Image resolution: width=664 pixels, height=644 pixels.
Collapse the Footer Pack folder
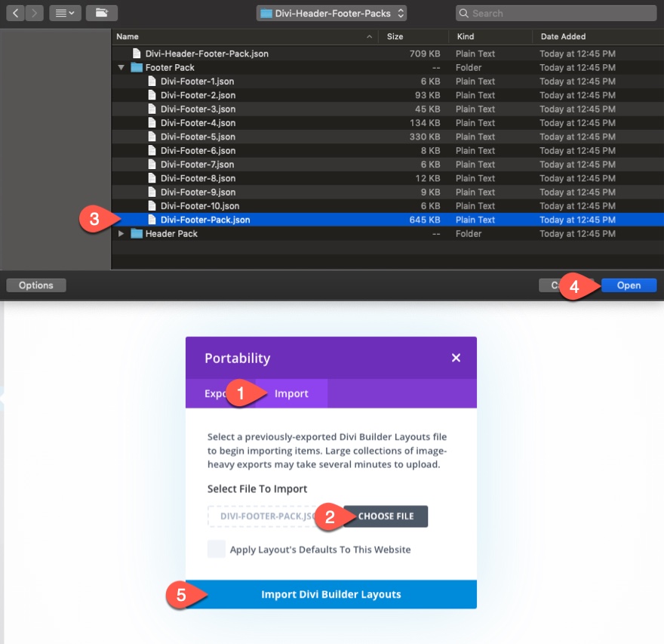tap(121, 67)
